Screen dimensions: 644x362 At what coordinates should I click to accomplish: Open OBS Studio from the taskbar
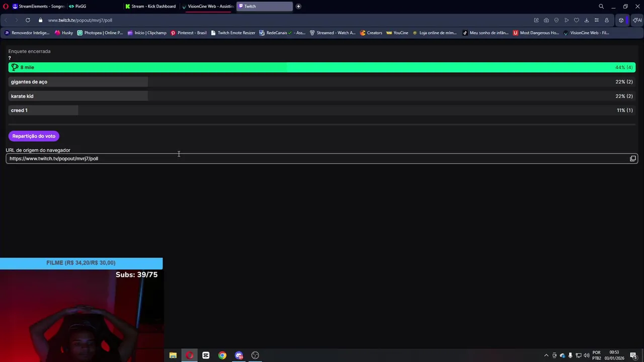pyautogui.click(x=255, y=355)
